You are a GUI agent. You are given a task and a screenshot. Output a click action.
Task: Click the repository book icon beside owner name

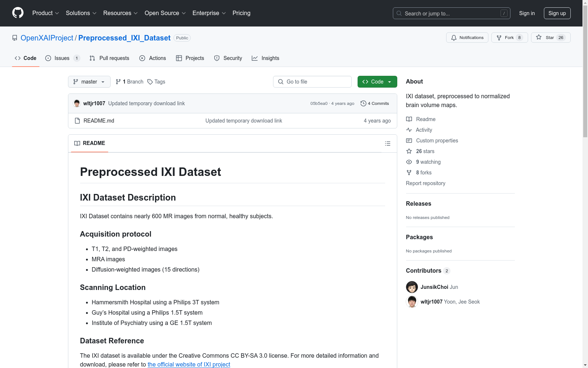pos(15,38)
